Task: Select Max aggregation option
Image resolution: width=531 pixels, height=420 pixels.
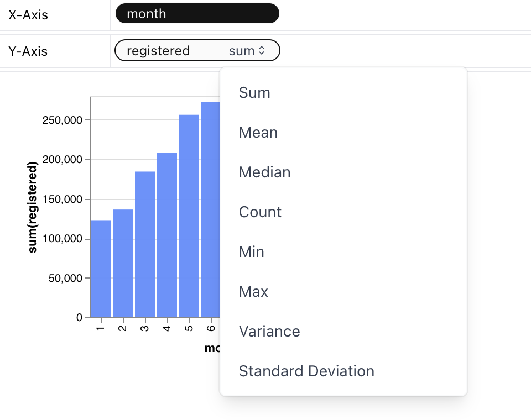Action: [x=253, y=292]
